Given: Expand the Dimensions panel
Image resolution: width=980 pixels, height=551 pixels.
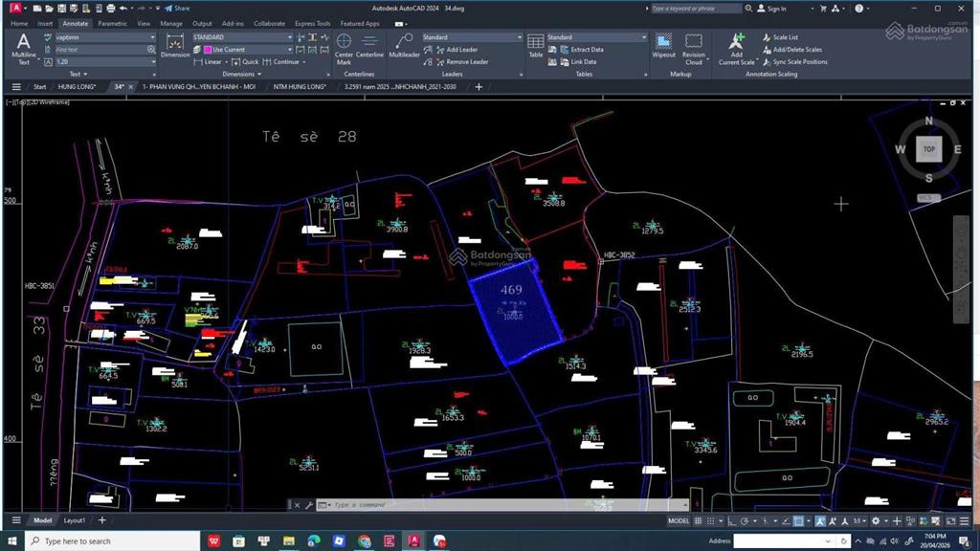Looking at the screenshot, I should point(242,74).
